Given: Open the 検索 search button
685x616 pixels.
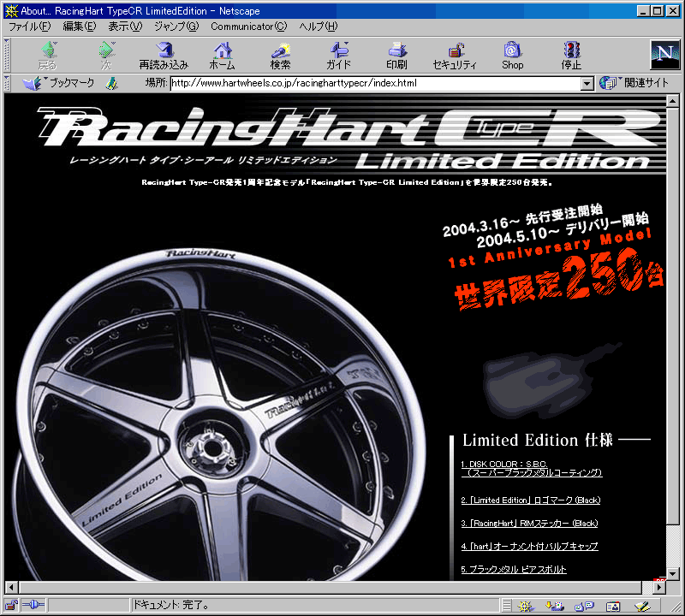Looking at the screenshot, I should 280,56.
